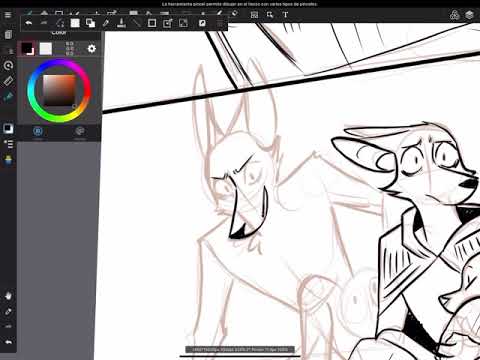Open the hamburger main menu
The width and height of the screenshot is (480, 360).
(x=8, y=15)
